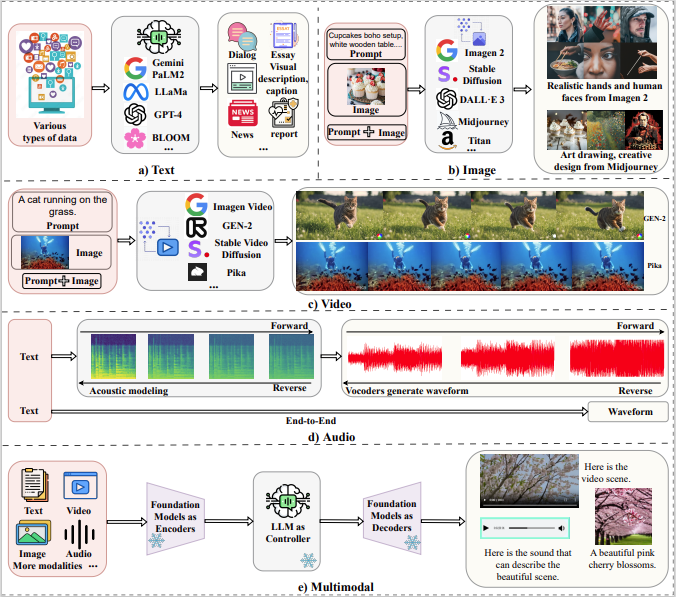The image size is (676, 597).
Task: Click the 'd) Audio' section label
Action: click(x=331, y=437)
